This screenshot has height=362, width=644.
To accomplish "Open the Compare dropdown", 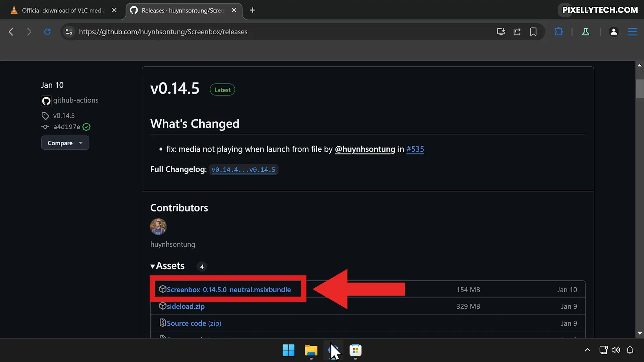I will coord(65,143).
